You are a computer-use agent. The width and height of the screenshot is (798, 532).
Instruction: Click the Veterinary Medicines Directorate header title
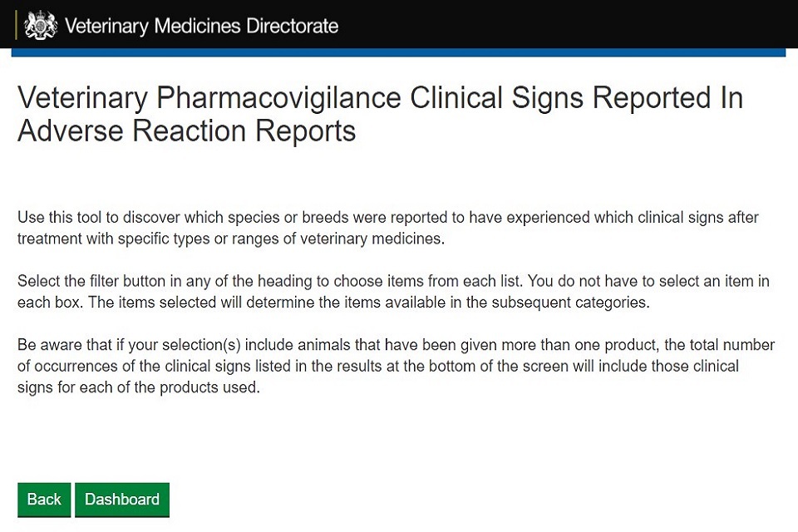201,26
